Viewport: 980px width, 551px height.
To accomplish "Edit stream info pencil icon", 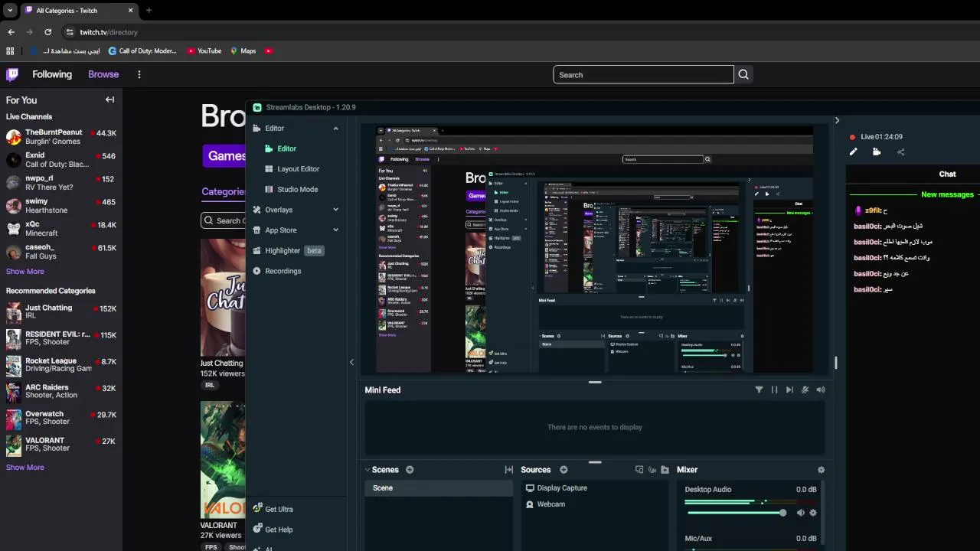I will tap(853, 152).
